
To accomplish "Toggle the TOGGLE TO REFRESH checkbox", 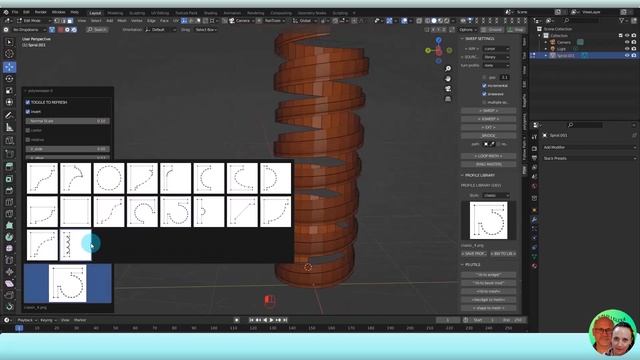I will tap(28, 102).
